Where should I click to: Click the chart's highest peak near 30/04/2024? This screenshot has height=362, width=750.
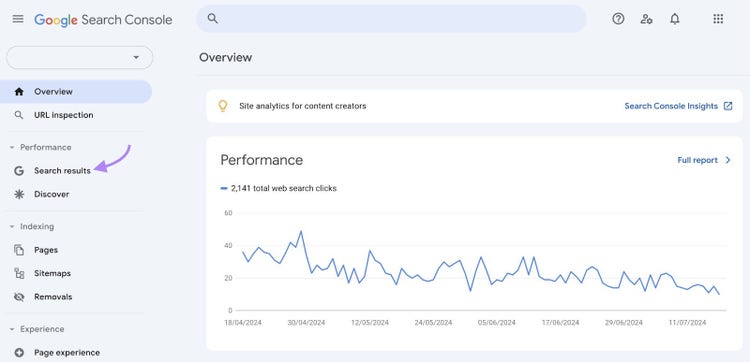pos(301,231)
